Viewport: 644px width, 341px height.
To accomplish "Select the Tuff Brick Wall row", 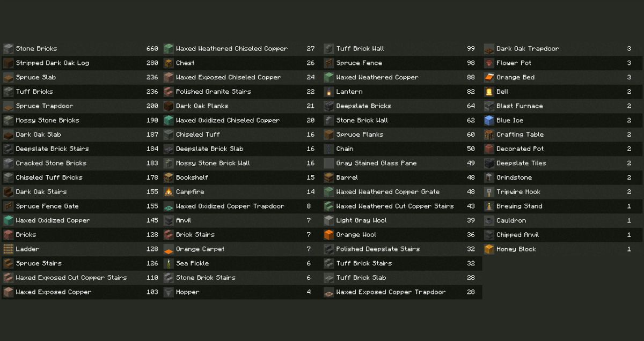I will 402,49.
